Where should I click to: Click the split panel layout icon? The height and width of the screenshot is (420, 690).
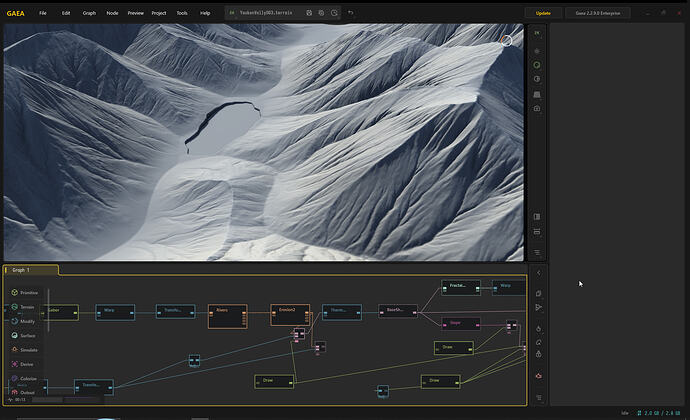[x=537, y=217]
